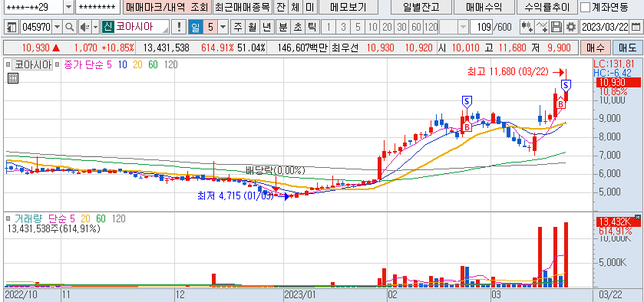Image resolution: width=644 pixels, height=302 pixels.
Task: Click the exclamation mark info icon
Action: click(x=179, y=28)
